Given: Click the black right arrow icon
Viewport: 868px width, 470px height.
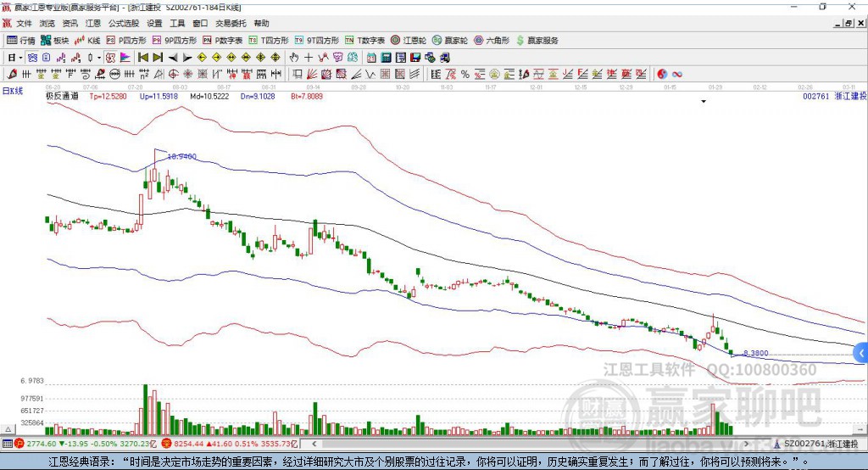Looking at the screenshot, I should pyautogui.click(x=187, y=58).
